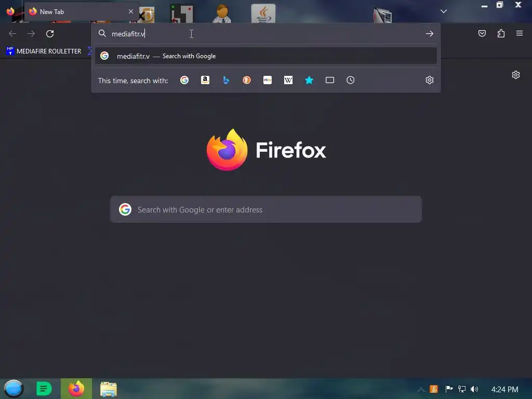
Task: Open green notes app in taskbar
Action: tap(44, 389)
